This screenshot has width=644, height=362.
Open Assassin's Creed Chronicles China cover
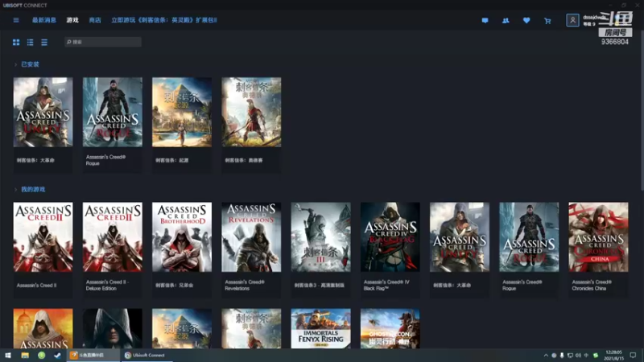click(x=598, y=237)
